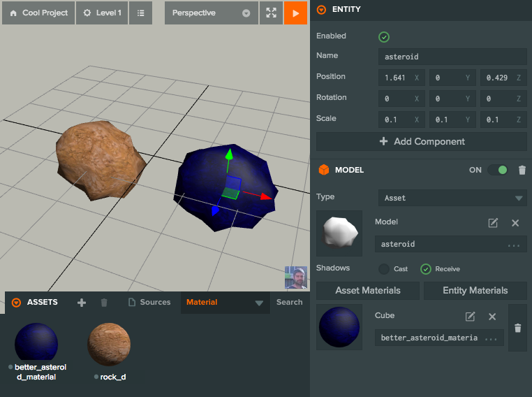The width and height of the screenshot is (532, 397).
Task: Edit the Cube material pencil icon
Action: (471, 317)
